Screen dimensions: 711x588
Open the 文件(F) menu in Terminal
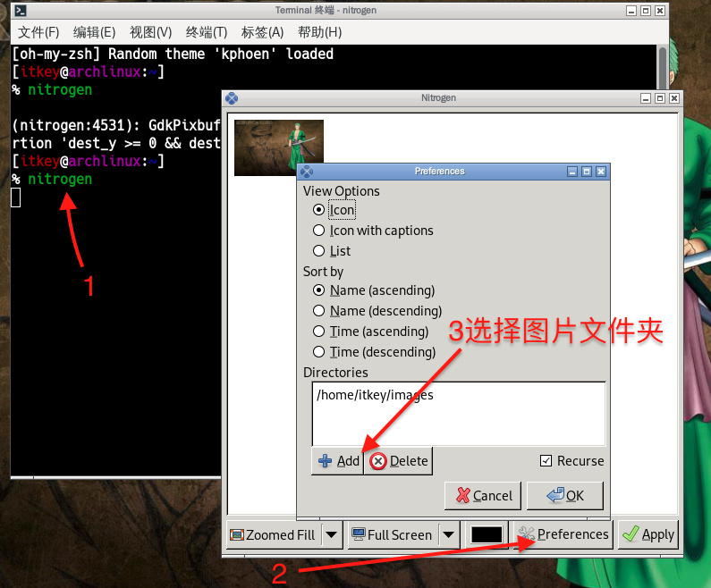[38, 32]
